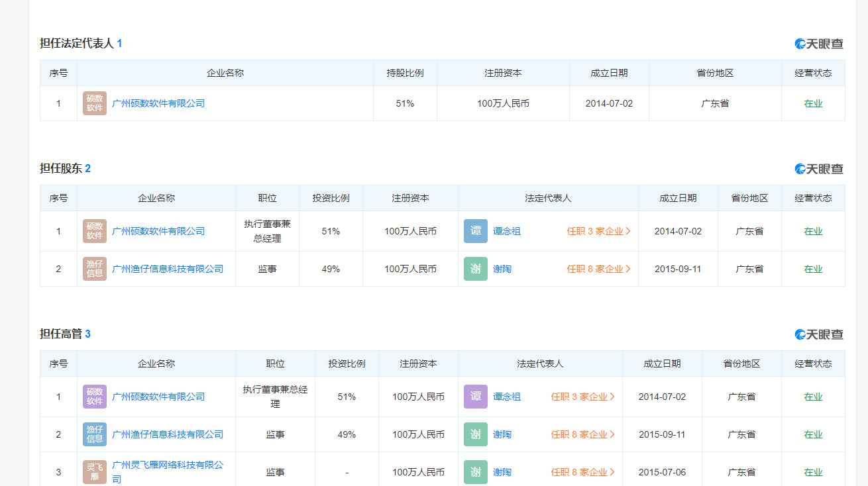Click purple 谭 avatar in the 担任高管 table
This screenshot has height=486, width=868.
pyautogui.click(x=475, y=397)
